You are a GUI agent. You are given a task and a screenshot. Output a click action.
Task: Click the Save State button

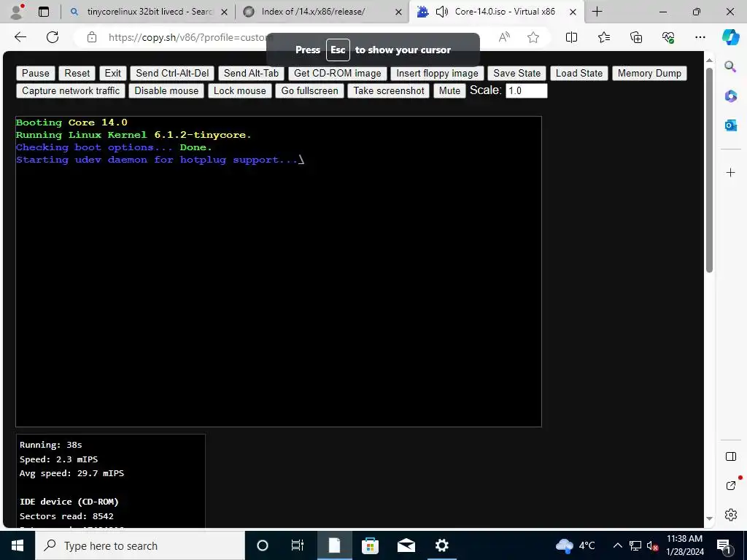517,74
